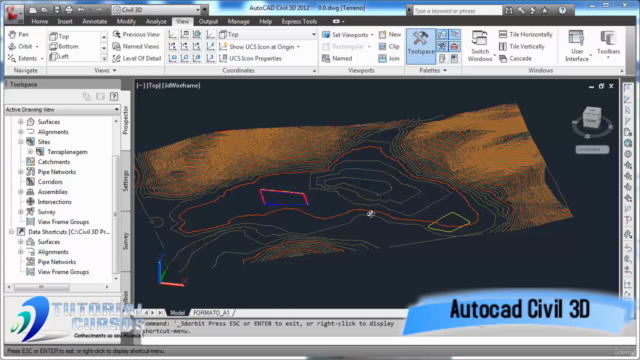The image size is (640, 360).
Task: Select Intersections tree item
Action: tap(54, 202)
